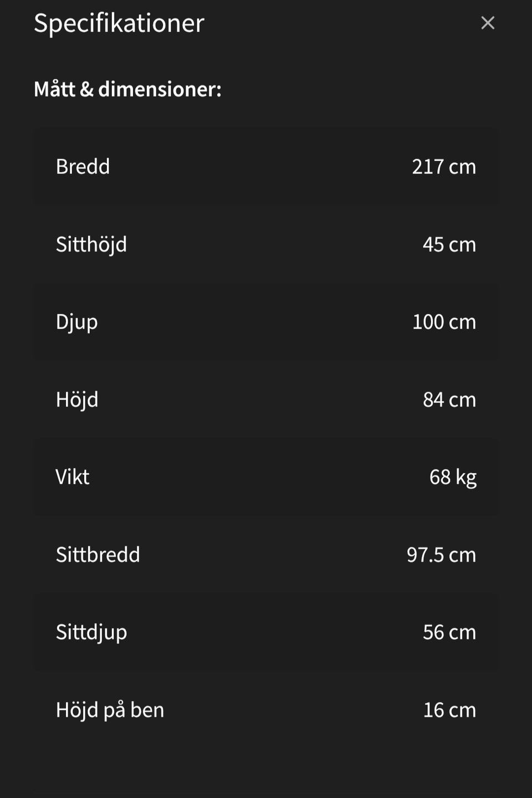Click the Specifikationer heading
Viewport: 532px width, 798px height.
119,23
